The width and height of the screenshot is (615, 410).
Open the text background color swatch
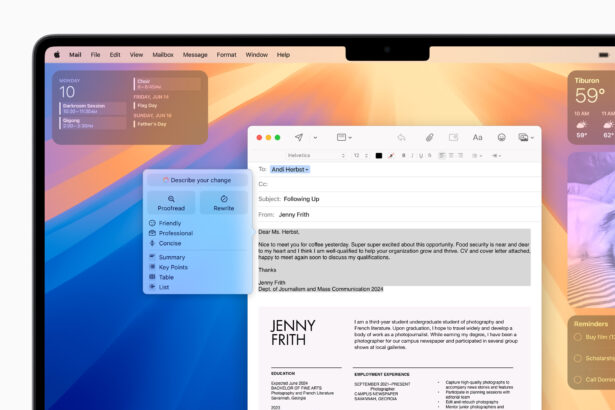[391, 156]
